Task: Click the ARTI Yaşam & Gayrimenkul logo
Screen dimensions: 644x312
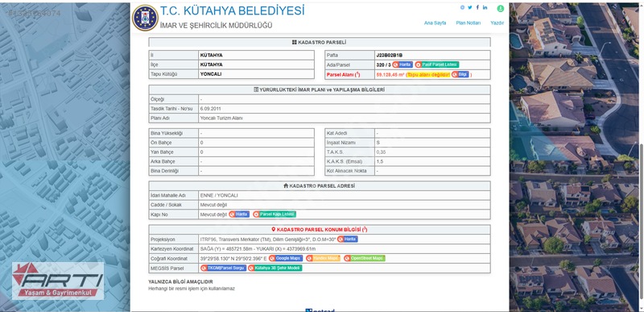Action: tap(57, 281)
